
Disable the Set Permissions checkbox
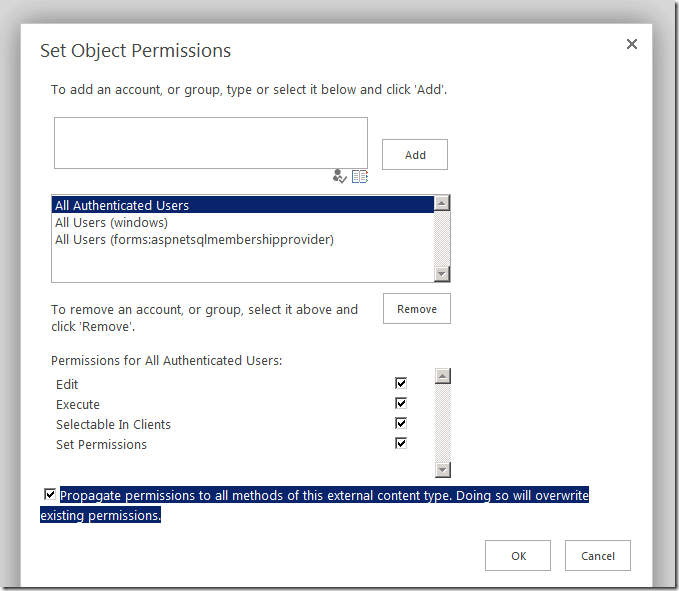[401, 443]
